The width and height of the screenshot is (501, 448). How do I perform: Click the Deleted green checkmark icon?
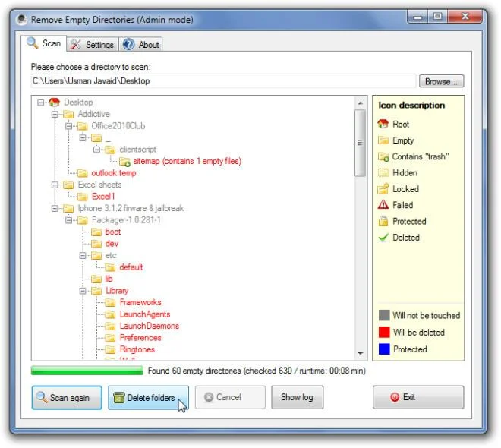(383, 238)
